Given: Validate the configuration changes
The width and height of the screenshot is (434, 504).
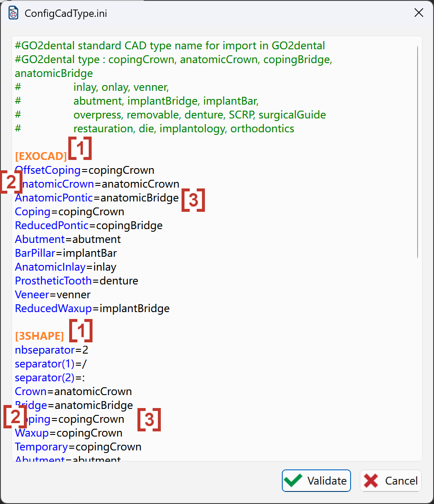Looking at the screenshot, I should (x=316, y=481).
